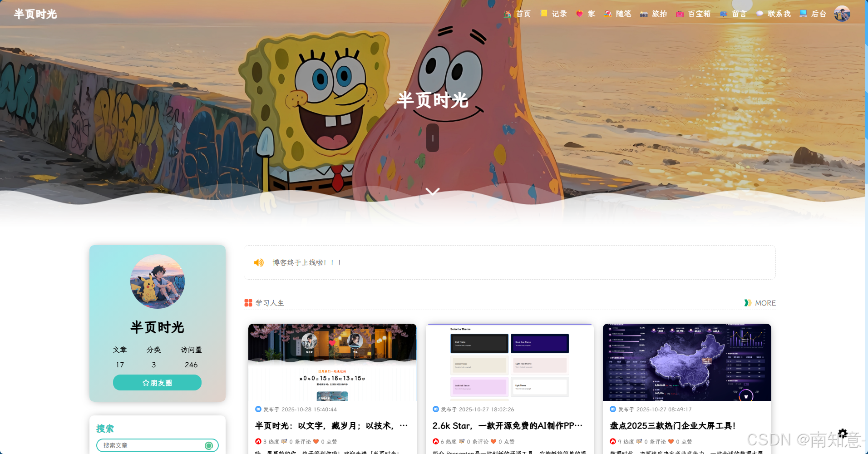
Task: Click the 朋友圈 button in the profile card
Action: click(157, 383)
